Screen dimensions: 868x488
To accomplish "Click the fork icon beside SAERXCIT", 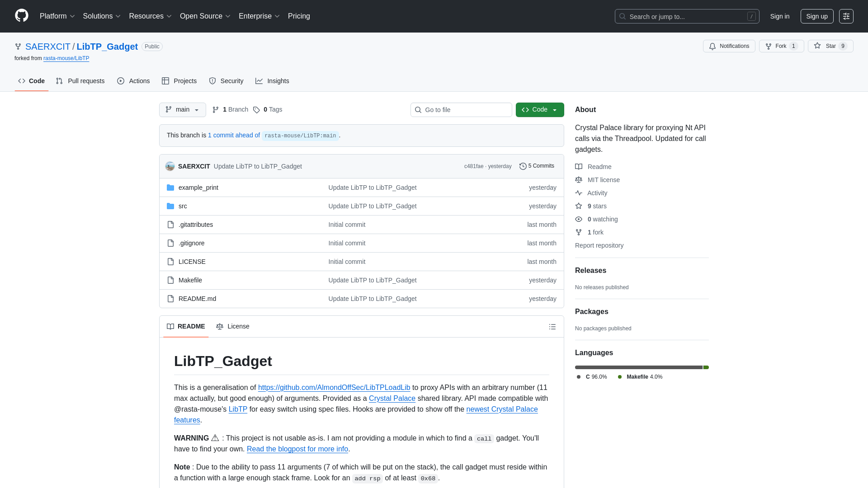I will [18, 47].
